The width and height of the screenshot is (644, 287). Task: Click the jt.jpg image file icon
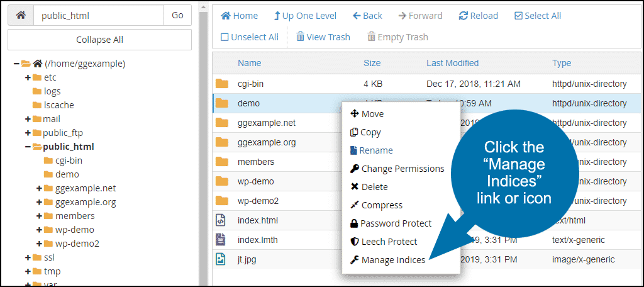click(x=221, y=259)
